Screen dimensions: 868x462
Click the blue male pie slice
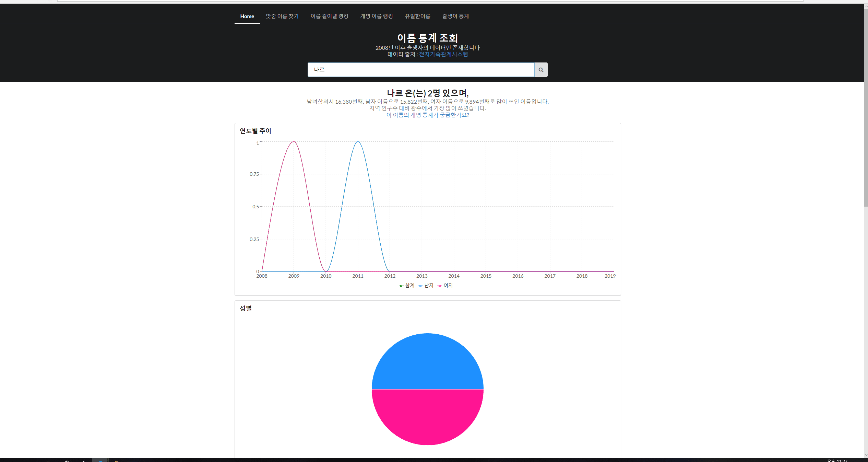point(428,360)
